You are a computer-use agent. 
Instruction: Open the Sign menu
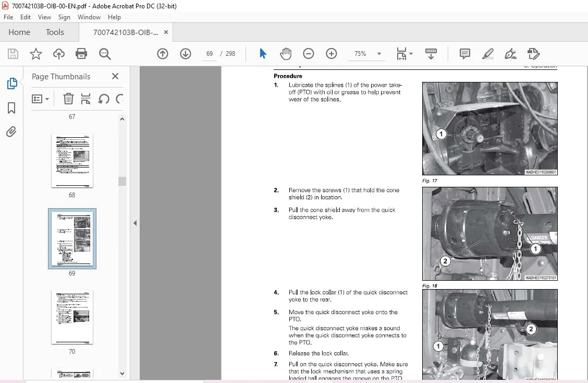(x=64, y=17)
